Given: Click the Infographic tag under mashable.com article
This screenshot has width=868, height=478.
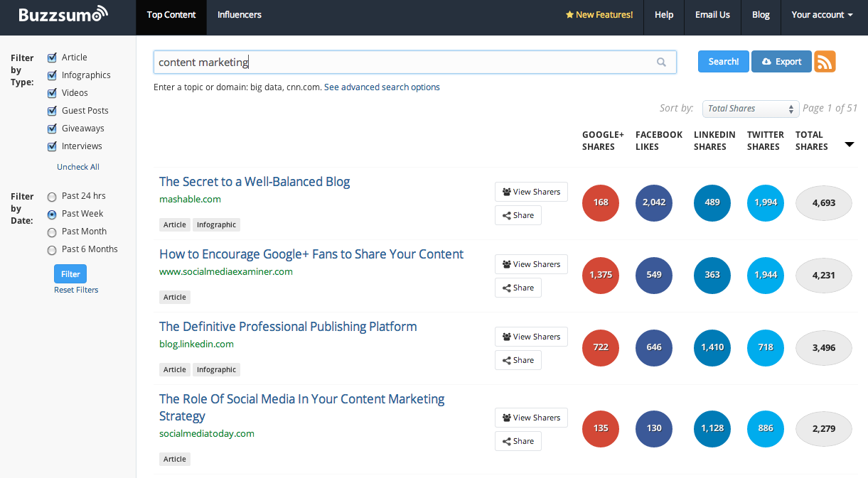Looking at the screenshot, I should [216, 224].
